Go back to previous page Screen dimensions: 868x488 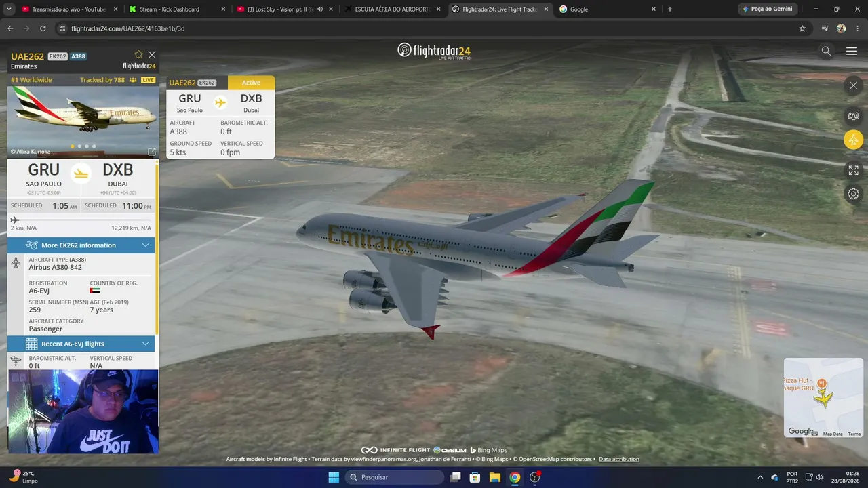tap(10, 28)
